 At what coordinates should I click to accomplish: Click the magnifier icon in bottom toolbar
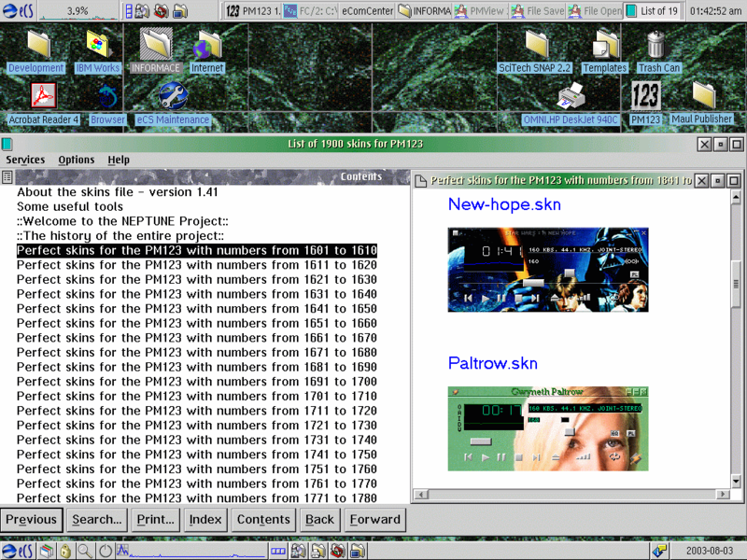pos(85,551)
